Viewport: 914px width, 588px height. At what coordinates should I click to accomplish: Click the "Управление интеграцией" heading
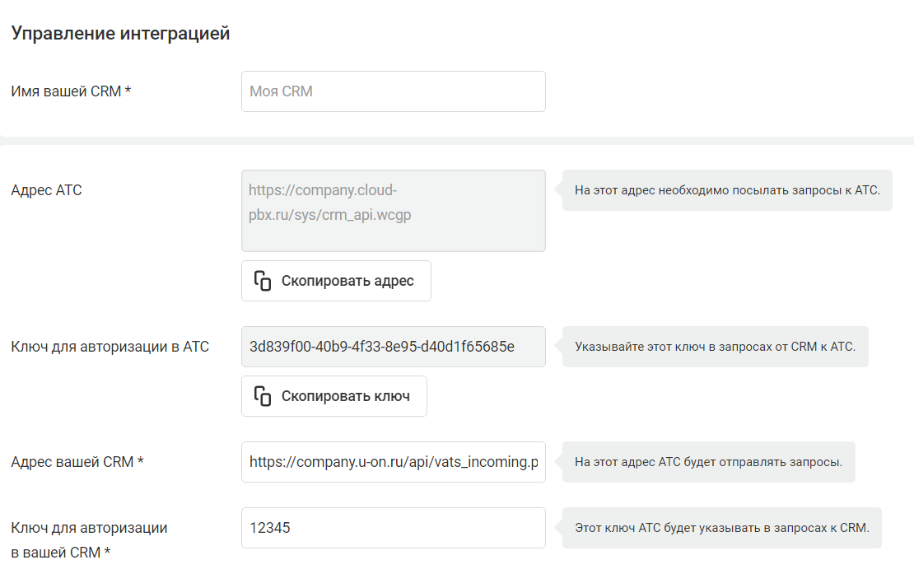click(120, 34)
